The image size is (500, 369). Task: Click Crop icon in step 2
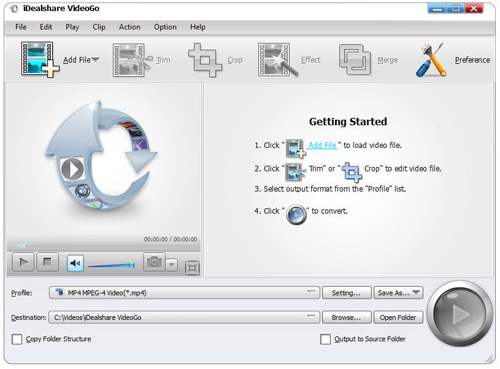[352, 172]
